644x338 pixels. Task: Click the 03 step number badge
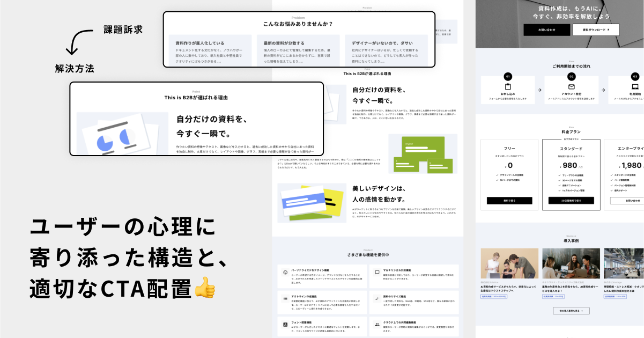tap(635, 77)
